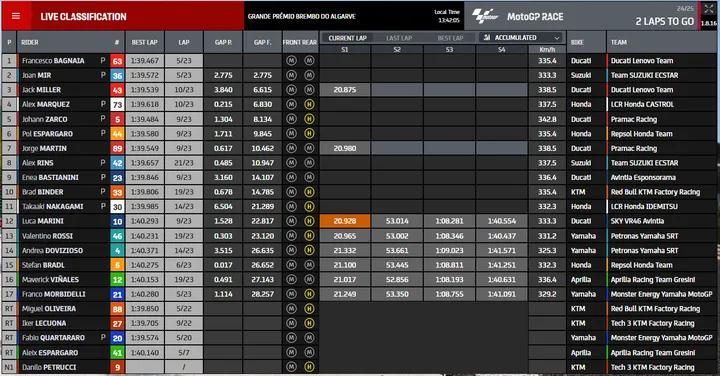Image resolution: width=720 pixels, height=376 pixels.
Task: Click Morbidelli's number 21 badge
Action: [x=118, y=294]
